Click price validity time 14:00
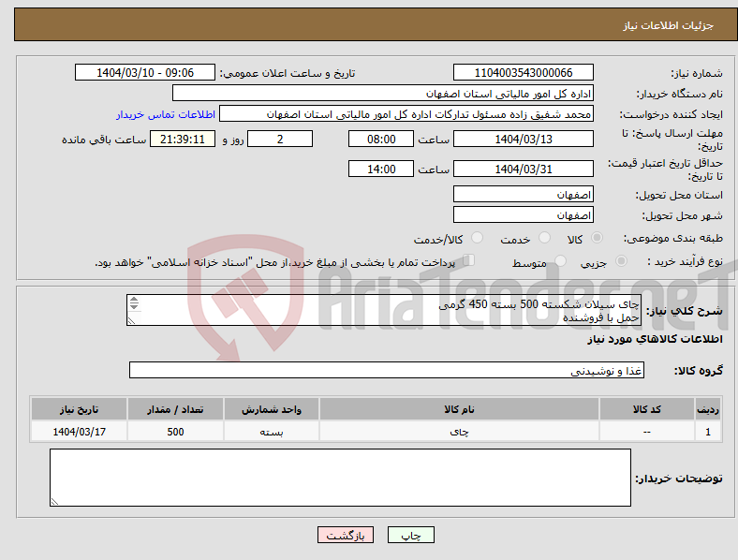 (381, 169)
